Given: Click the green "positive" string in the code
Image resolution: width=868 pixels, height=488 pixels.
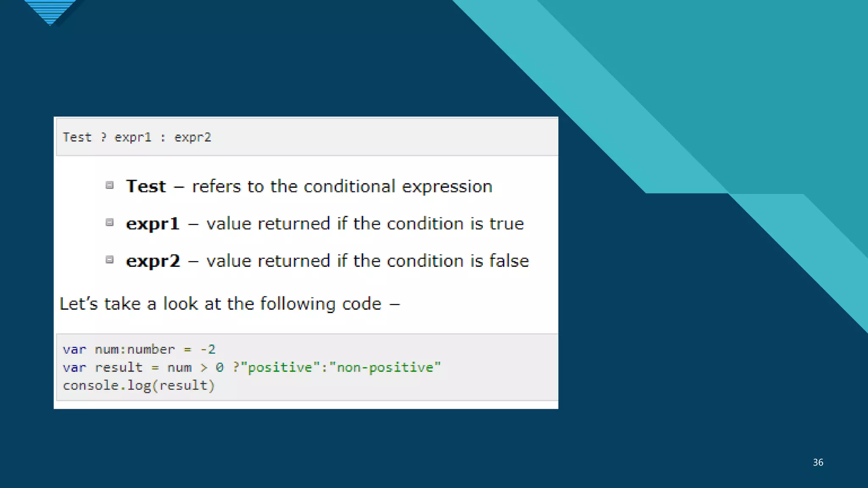Looking at the screenshot, I should pyautogui.click(x=280, y=367).
